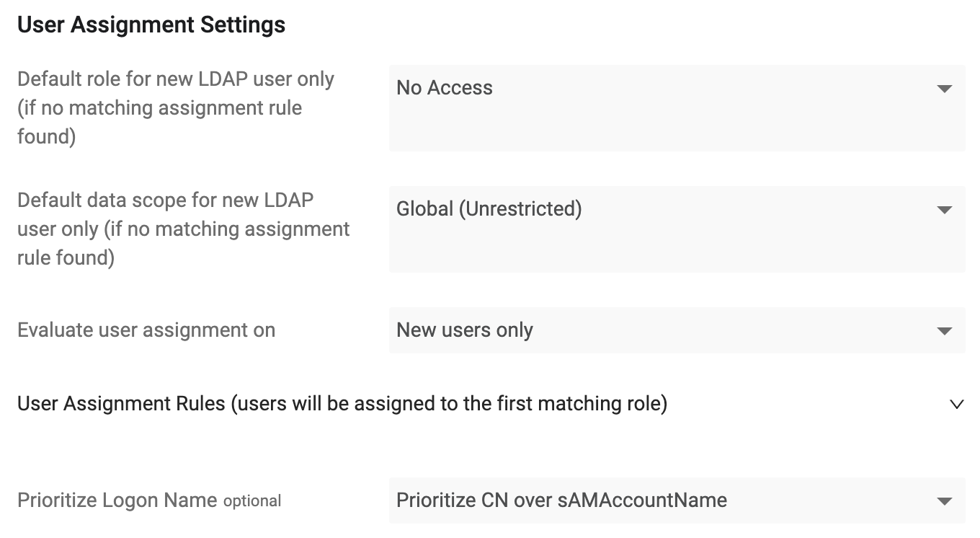
Task: Click the User Assignment Rules section title
Action: click(342, 404)
